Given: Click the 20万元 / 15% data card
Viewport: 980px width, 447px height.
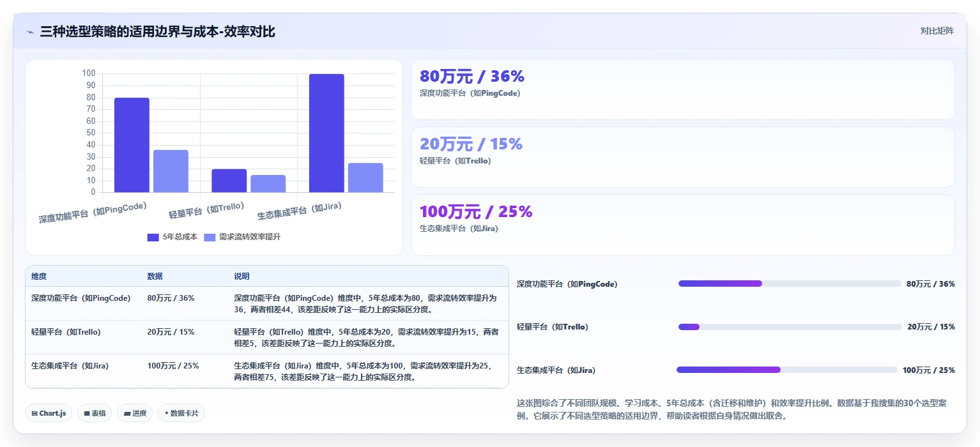Looking at the screenshot, I should (x=682, y=157).
